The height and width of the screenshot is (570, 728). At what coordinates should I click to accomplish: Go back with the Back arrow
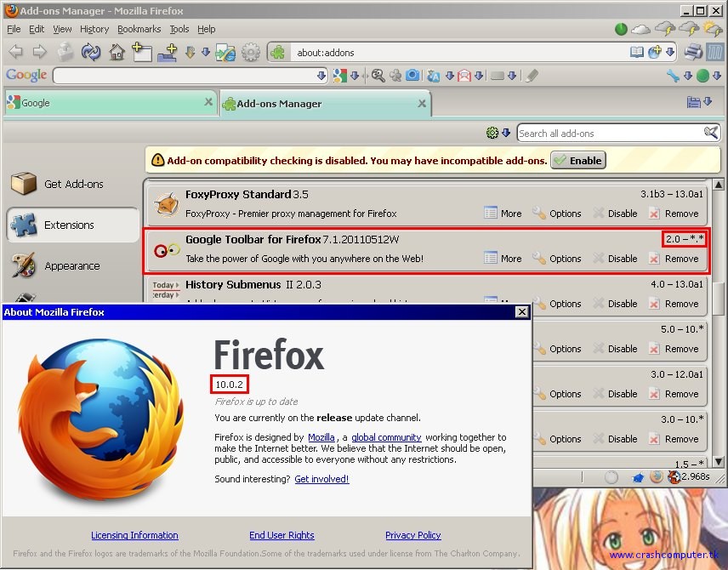click(x=16, y=52)
